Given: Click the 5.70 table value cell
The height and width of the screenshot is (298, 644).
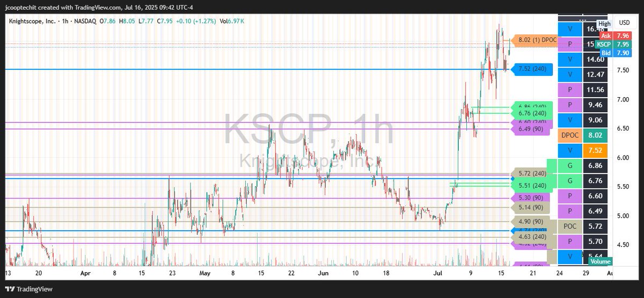Looking at the screenshot, I should [596, 242].
